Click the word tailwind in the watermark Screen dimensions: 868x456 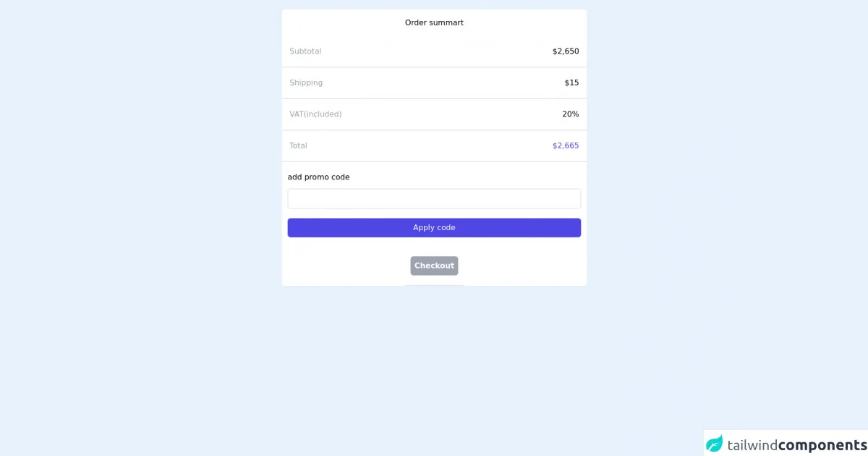pyautogui.click(x=752, y=444)
